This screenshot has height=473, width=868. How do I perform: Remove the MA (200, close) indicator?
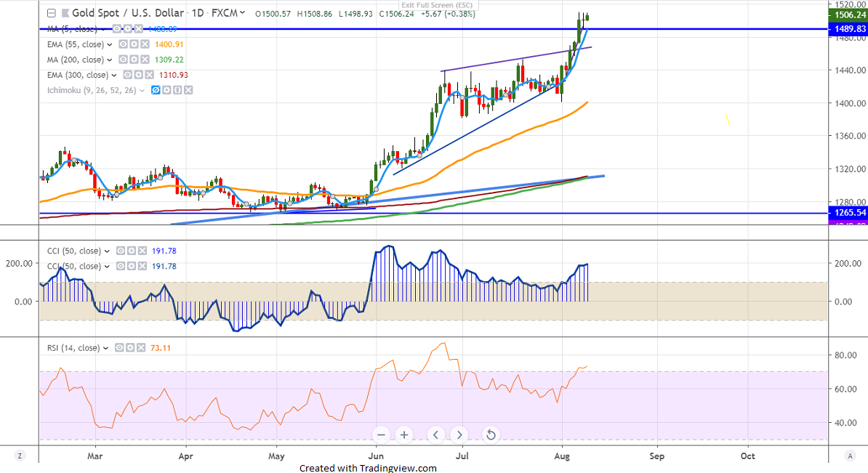(x=145, y=60)
